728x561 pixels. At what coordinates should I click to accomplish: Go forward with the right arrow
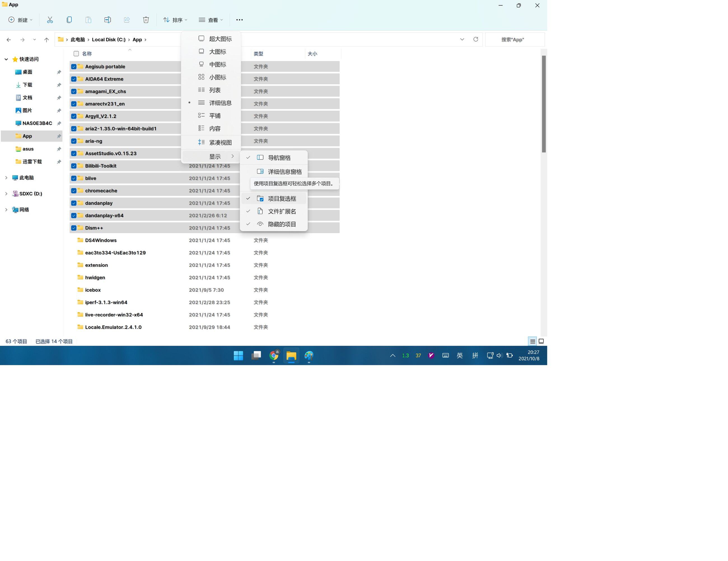(x=22, y=40)
